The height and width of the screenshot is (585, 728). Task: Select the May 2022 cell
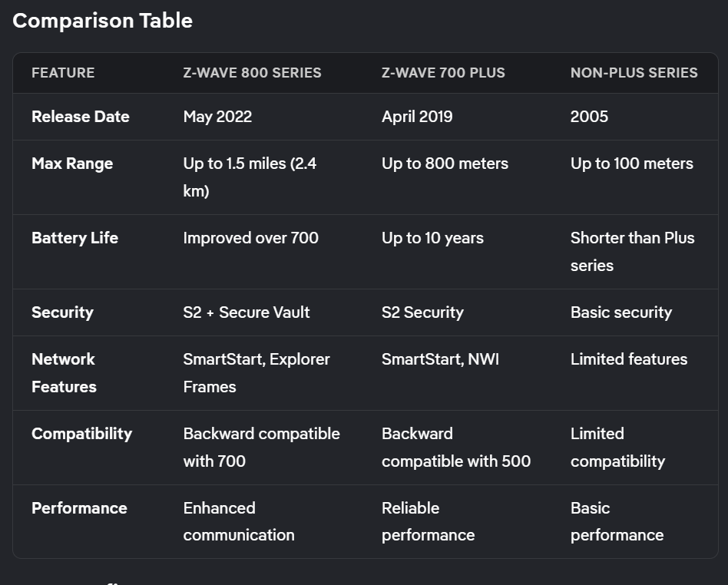click(217, 117)
